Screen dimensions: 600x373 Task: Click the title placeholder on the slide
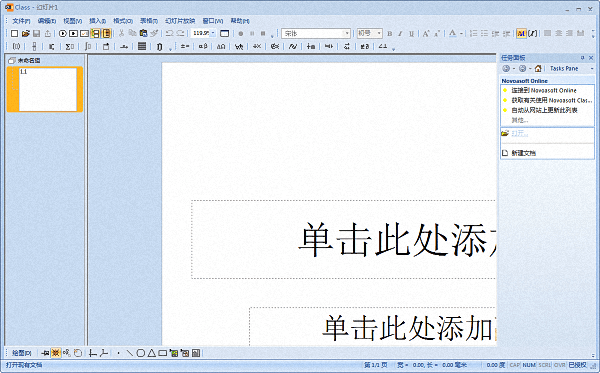pos(343,239)
